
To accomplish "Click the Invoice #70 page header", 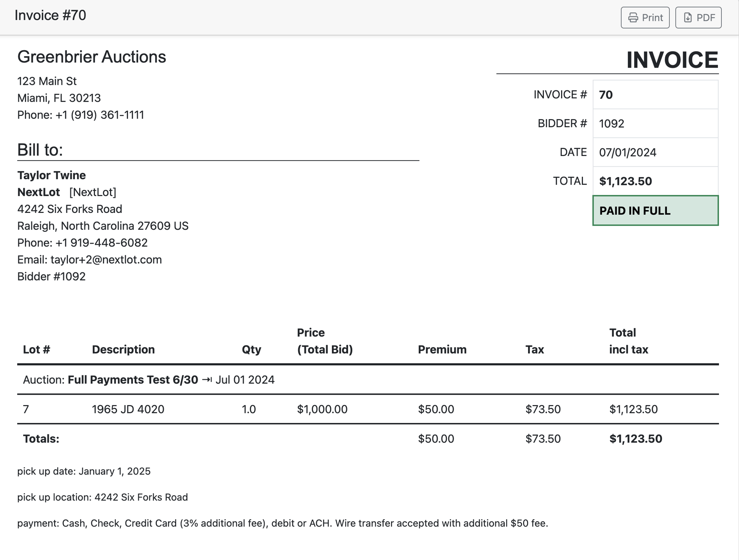I will [50, 15].
